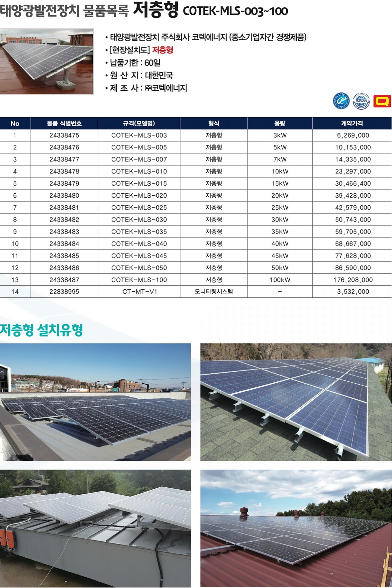Click the '원 산 지 : 대한민국' line
The height and width of the screenshot is (588, 392).
(x=139, y=75)
